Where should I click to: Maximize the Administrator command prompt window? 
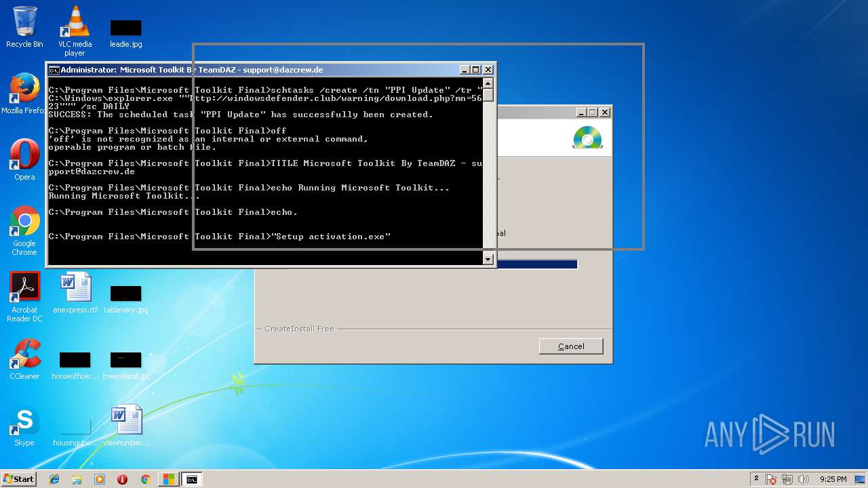[476, 70]
